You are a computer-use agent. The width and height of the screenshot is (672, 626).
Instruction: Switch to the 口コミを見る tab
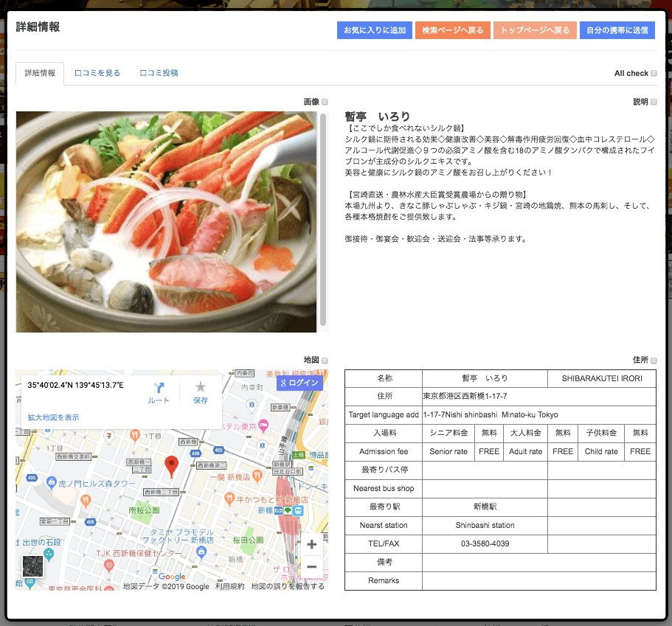click(x=98, y=73)
